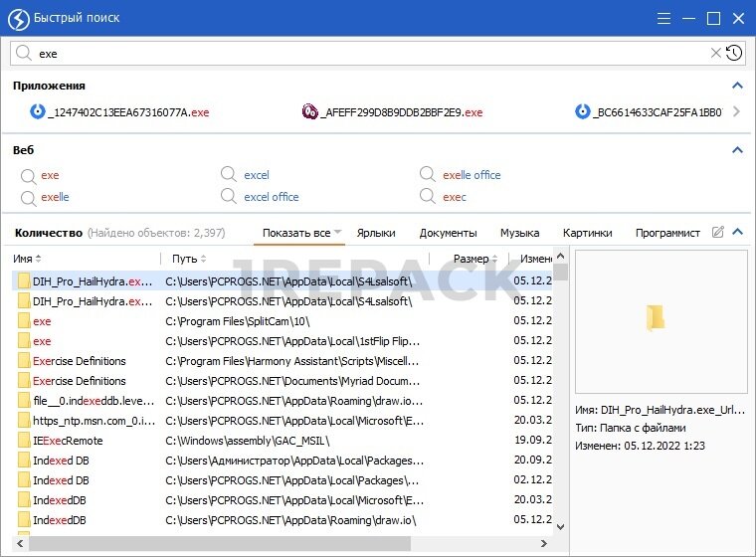Open the Показать все dropdown
This screenshot has height=557, width=756.
301,233
